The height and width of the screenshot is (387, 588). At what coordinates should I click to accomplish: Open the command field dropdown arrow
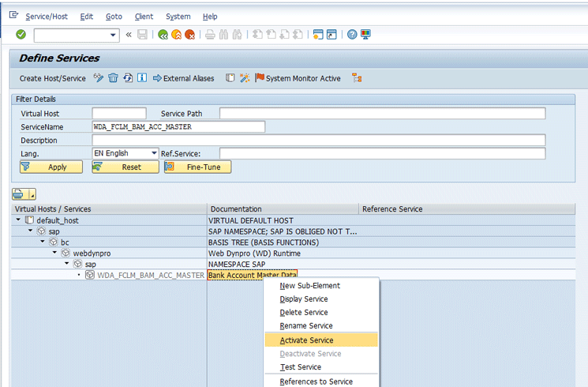click(x=114, y=35)
